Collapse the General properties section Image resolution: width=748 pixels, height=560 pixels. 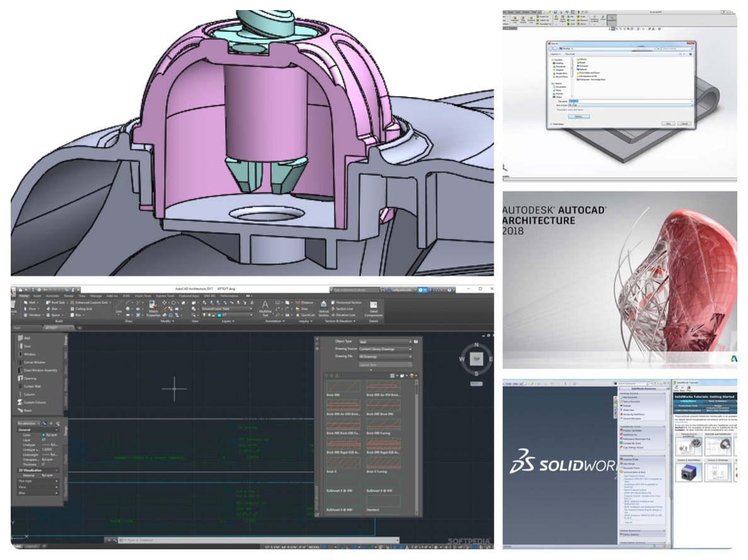(37, 430)
